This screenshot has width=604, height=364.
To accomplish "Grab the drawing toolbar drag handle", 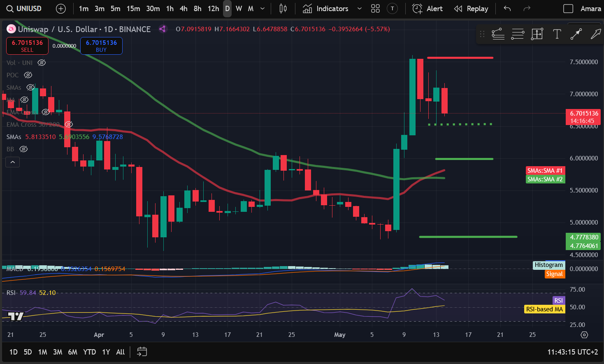I will point(482,34).
